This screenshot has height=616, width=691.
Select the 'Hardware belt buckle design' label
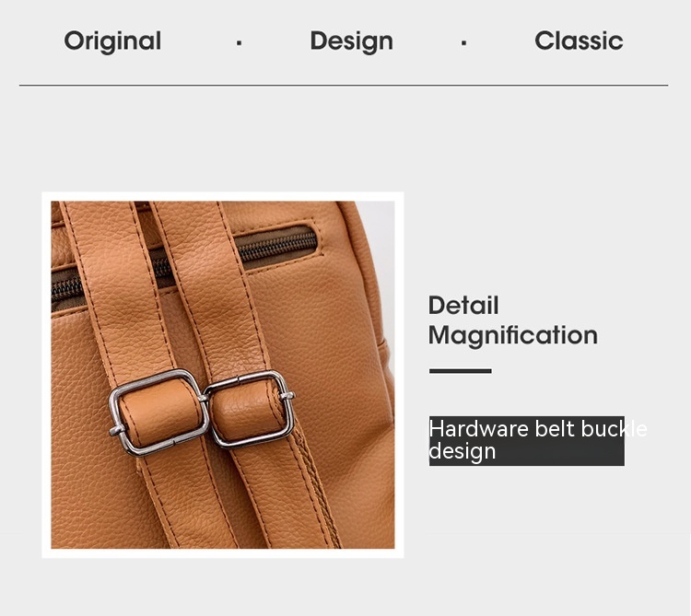tap(527, 441)
